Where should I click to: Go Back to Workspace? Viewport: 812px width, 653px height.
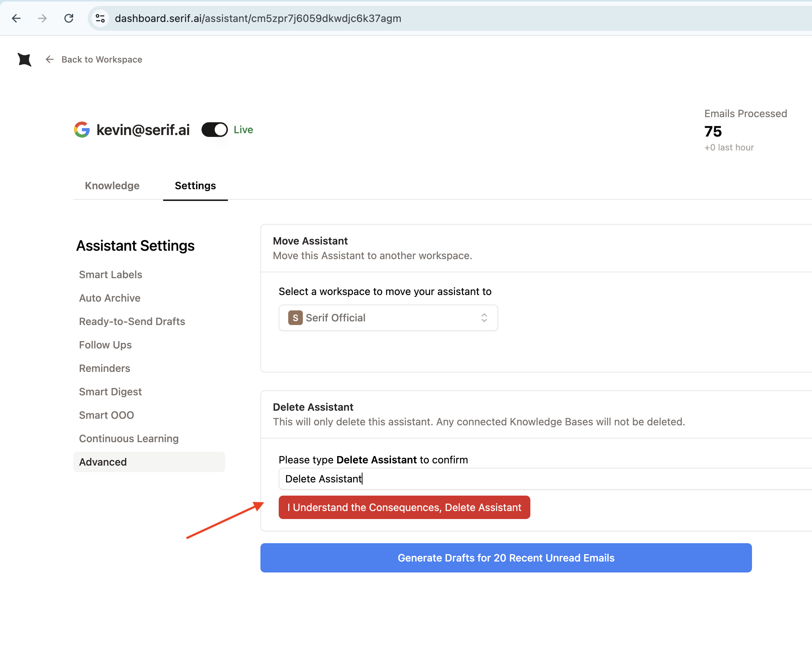(x=94, y=60)
